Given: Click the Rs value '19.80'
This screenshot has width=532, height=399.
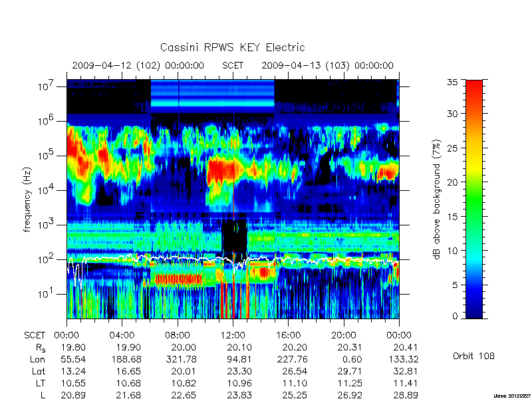Looking at the screenshot, I should [x=73, y=347].
